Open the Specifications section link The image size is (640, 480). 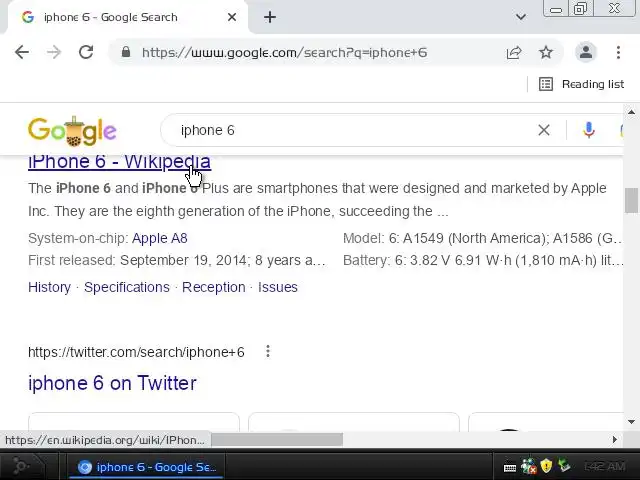click(x=127, y=287)
